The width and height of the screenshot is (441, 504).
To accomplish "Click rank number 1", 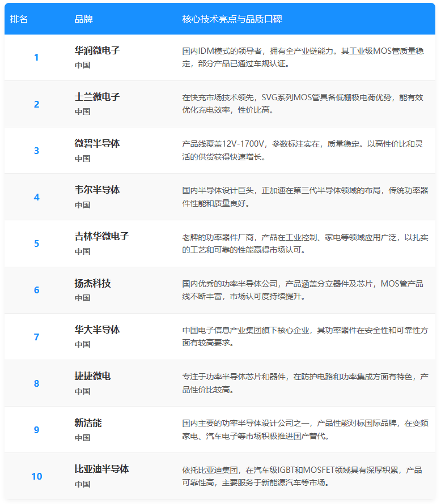I will tap(36, 57).
